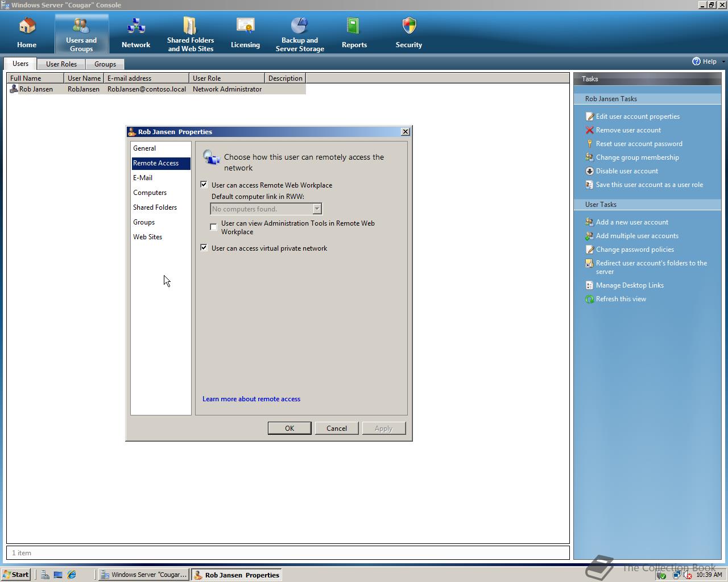Select Shared Folders in properties sidebar
Viewport: 728px width, 582px height.
point(161,207)
